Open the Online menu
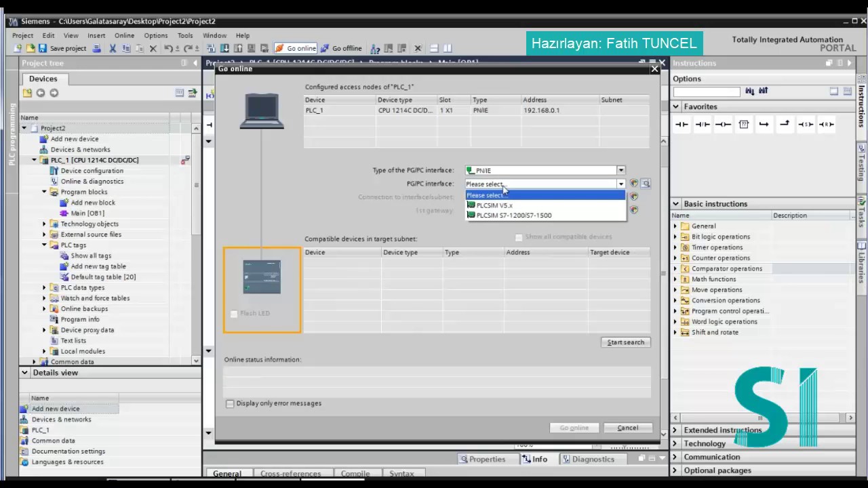 [x=124, y=35]
